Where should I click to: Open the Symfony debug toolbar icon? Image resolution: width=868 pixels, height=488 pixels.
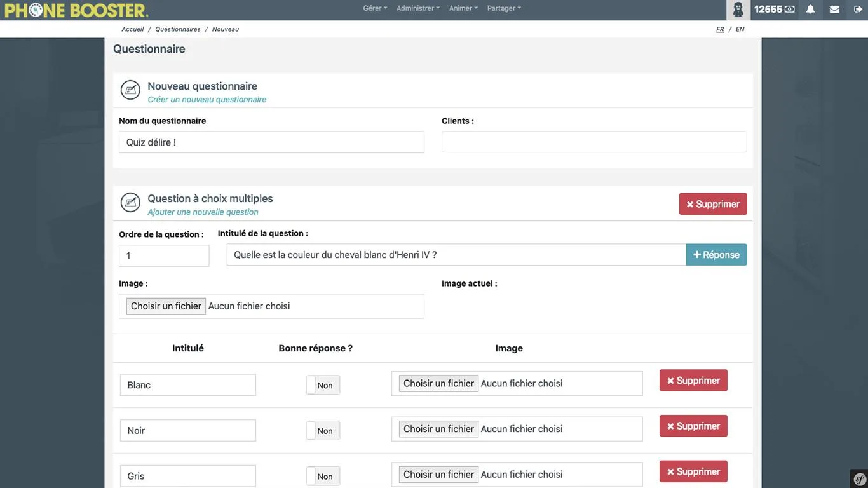pyautogui.click(x=860, y=479)
